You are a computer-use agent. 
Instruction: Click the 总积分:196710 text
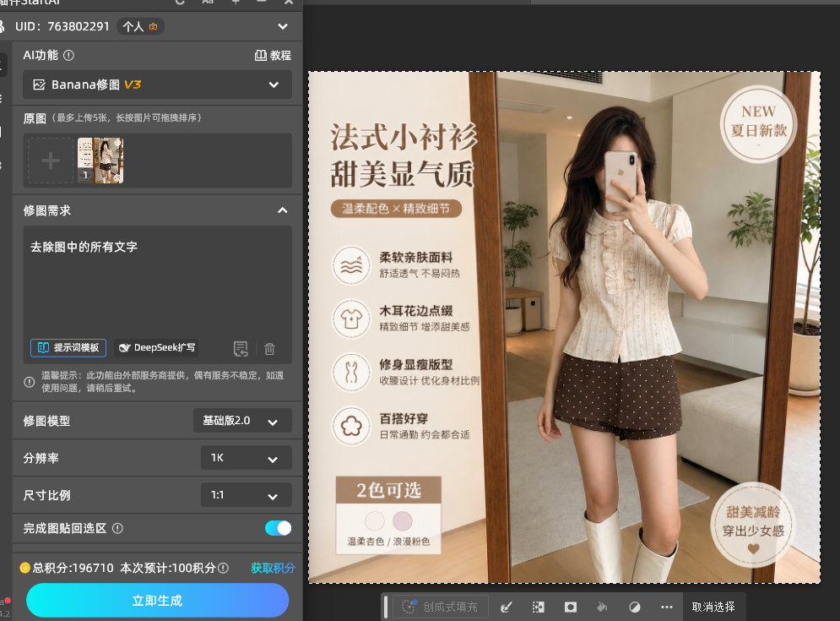(x=73, y=568)
